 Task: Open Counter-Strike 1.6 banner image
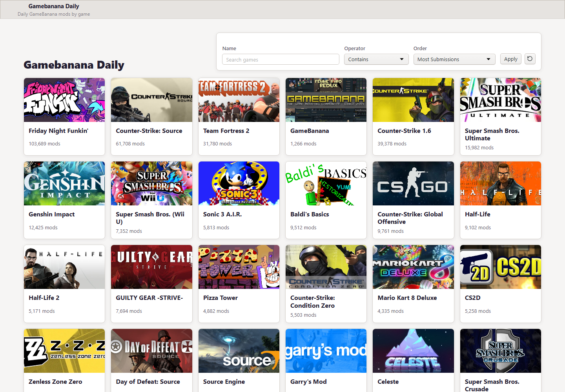tap(413, 100)
